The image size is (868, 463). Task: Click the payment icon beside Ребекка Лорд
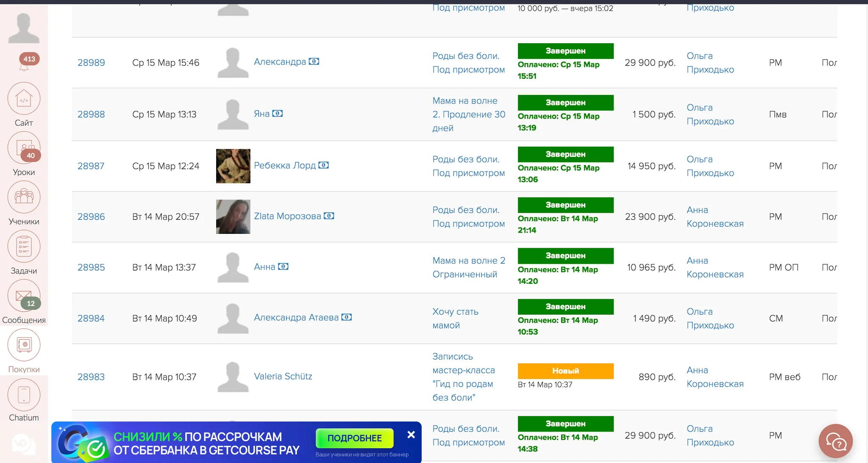[x=324, y=165]
